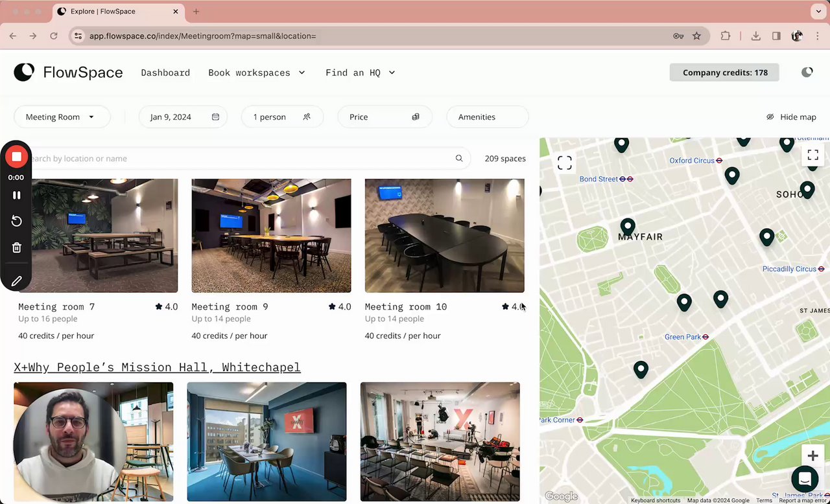830x504 pixels.
Task: Open the 1 person capacity selector
Action: pos(282,117)
